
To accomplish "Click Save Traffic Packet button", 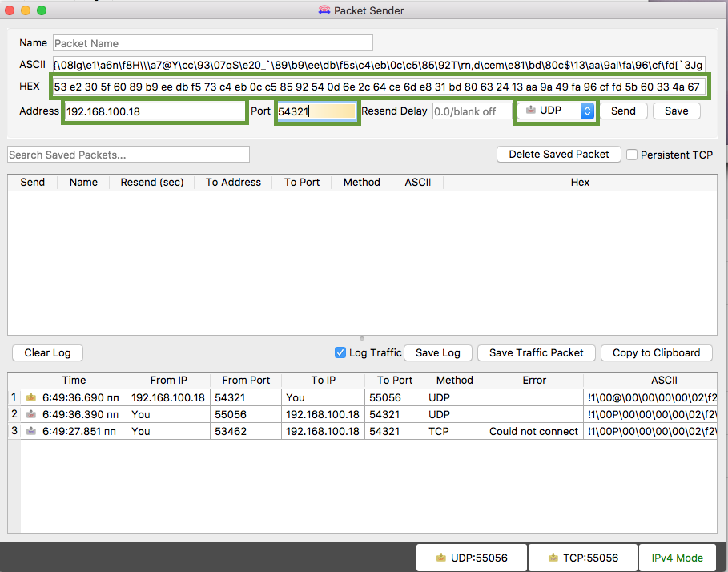I will point(537,352).
